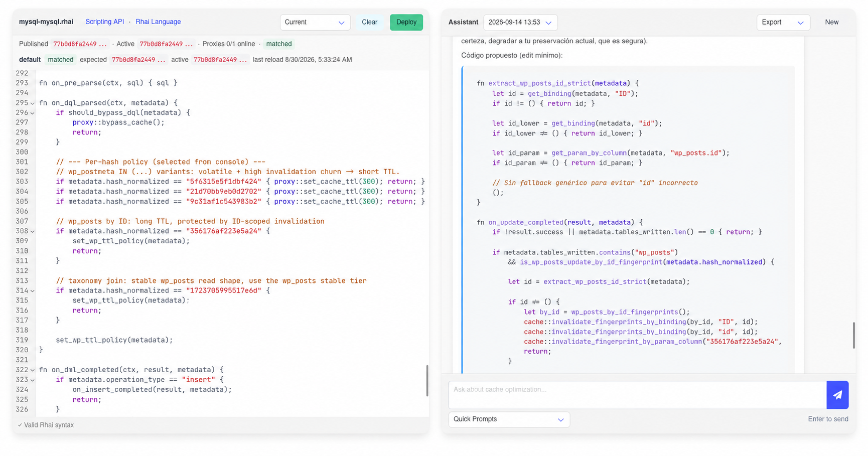Collapse the fold at line 322
The image size is (868, 456).
[x=33, y=370]
